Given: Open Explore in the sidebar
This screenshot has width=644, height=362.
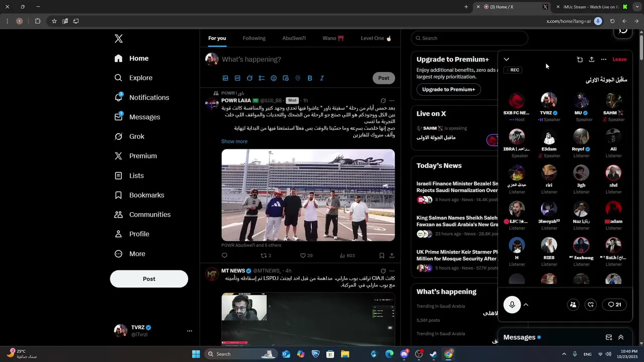Looking at the screenshot, I should [x=134, y=78].
